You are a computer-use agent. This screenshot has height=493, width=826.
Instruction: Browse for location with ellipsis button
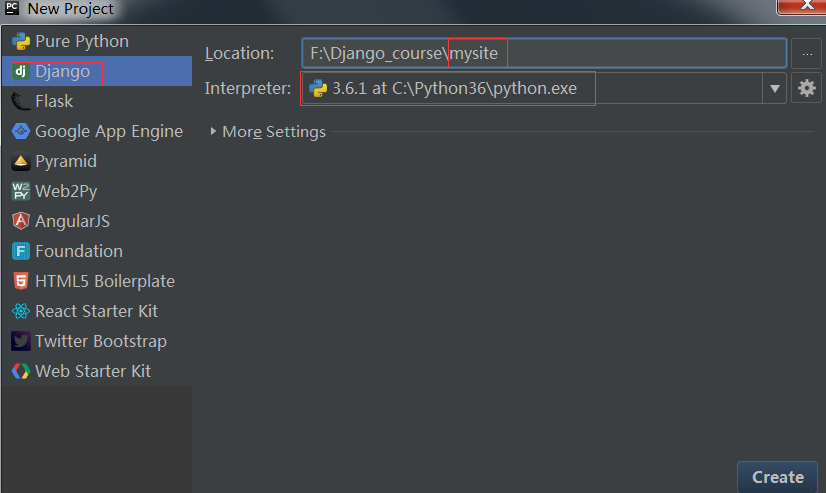pyautogui.click(x=806, y=53)
